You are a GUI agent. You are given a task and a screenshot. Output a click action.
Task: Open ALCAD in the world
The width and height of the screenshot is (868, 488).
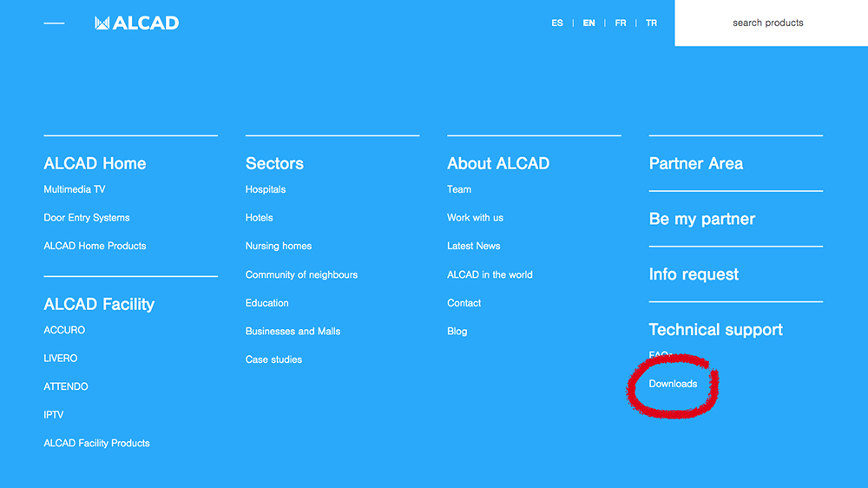(490, 275)
